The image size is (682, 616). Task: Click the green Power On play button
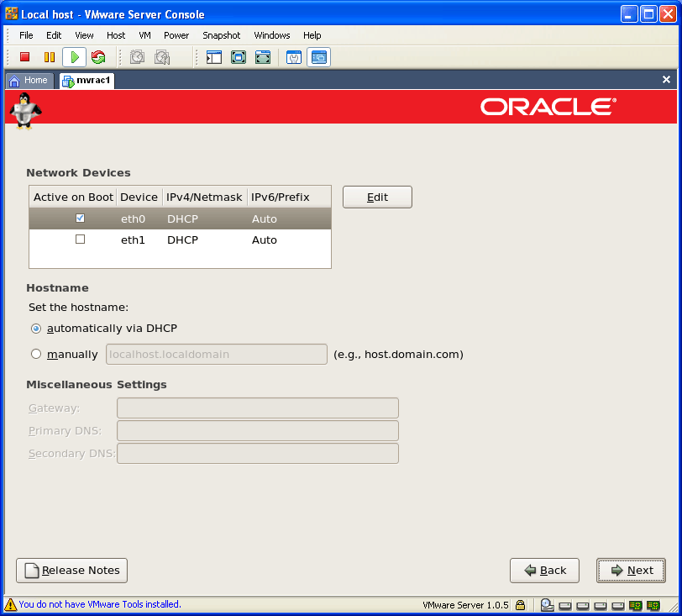click(x=74, y=57)
